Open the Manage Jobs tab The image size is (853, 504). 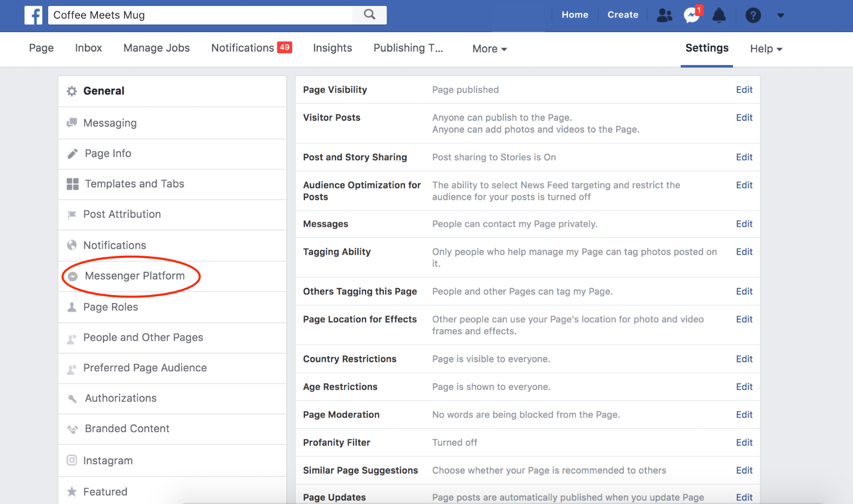tap(157, 48)
